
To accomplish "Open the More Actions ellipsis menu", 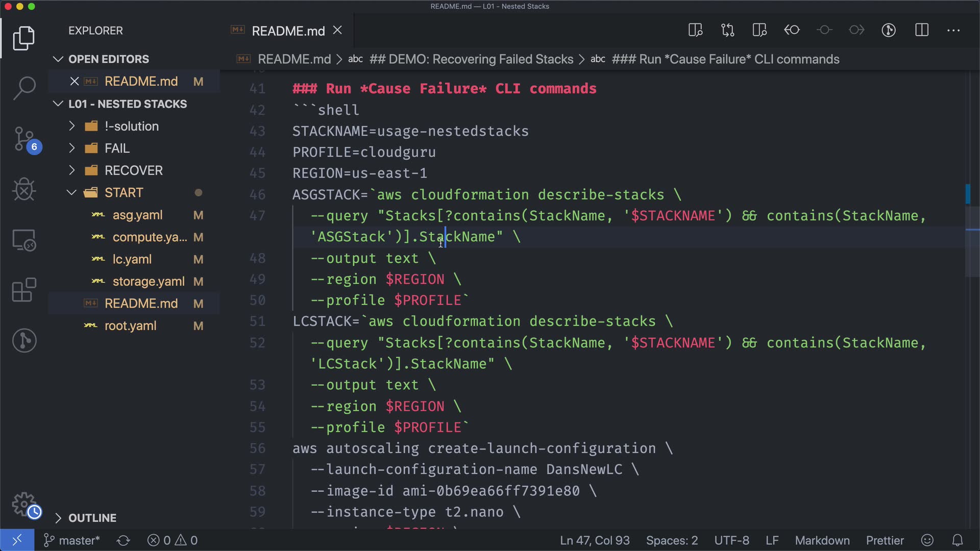I will tap(953, 31).
